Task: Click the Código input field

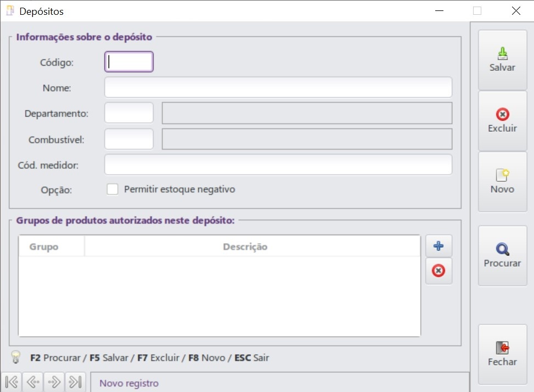Action: coord(129,62)
